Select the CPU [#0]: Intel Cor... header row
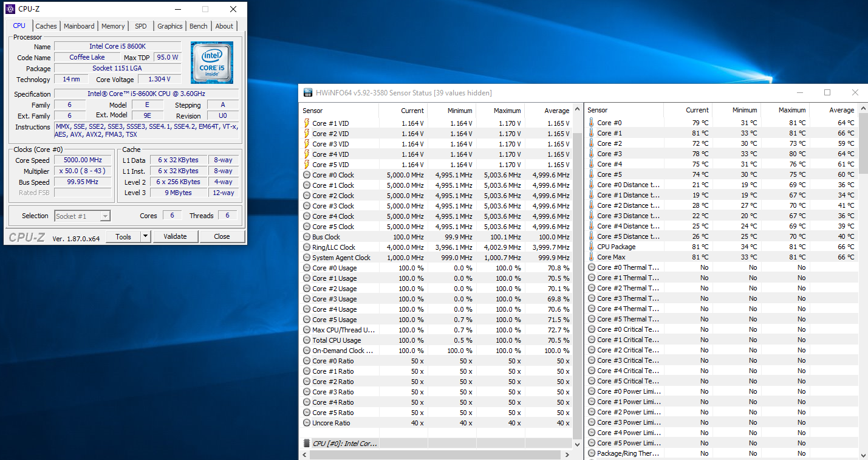The width and height of the screenshot is (868, 460). pos(437,444)
